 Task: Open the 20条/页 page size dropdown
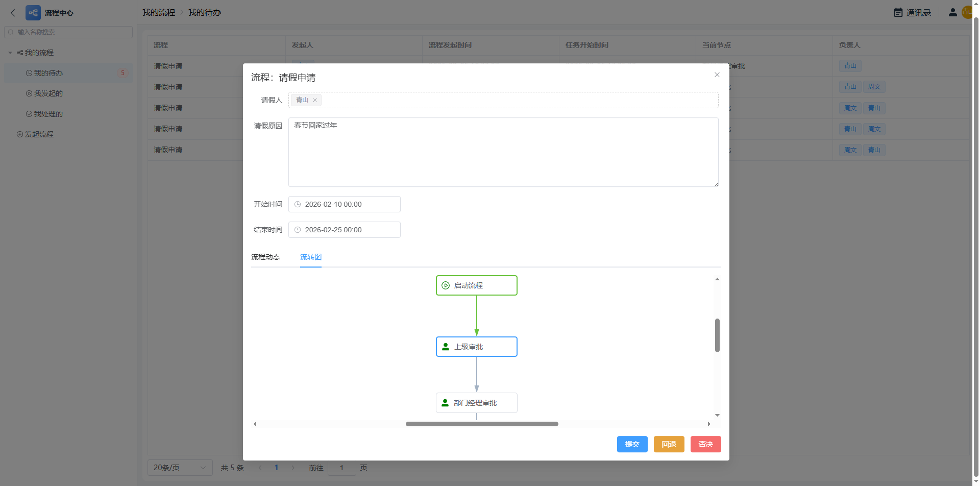(x=180, y=468)
